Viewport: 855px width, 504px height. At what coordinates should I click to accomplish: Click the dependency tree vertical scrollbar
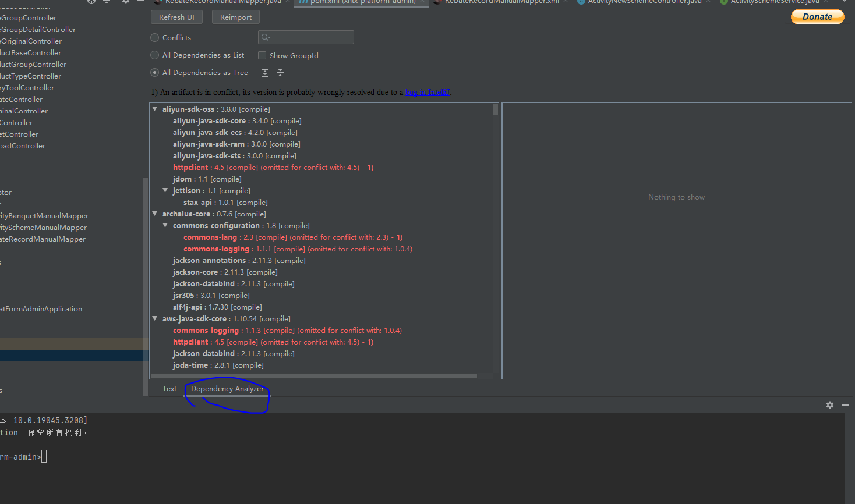coord(496,109)
